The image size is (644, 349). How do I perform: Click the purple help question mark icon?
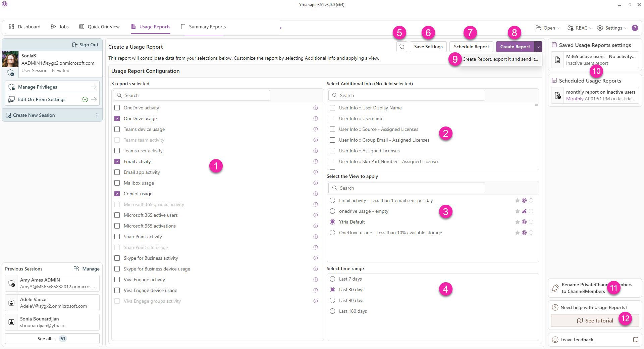(635, 28)
